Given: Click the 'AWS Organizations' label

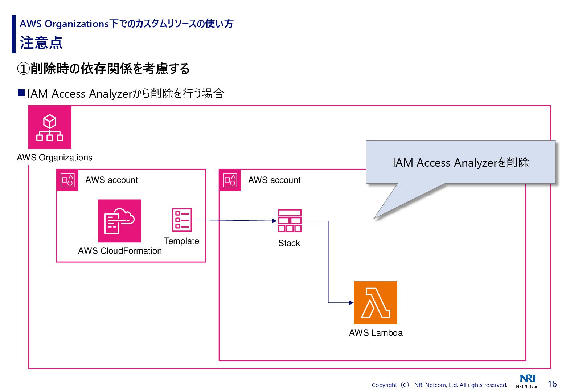Looking at the screenshot, I should pos(55,158).
